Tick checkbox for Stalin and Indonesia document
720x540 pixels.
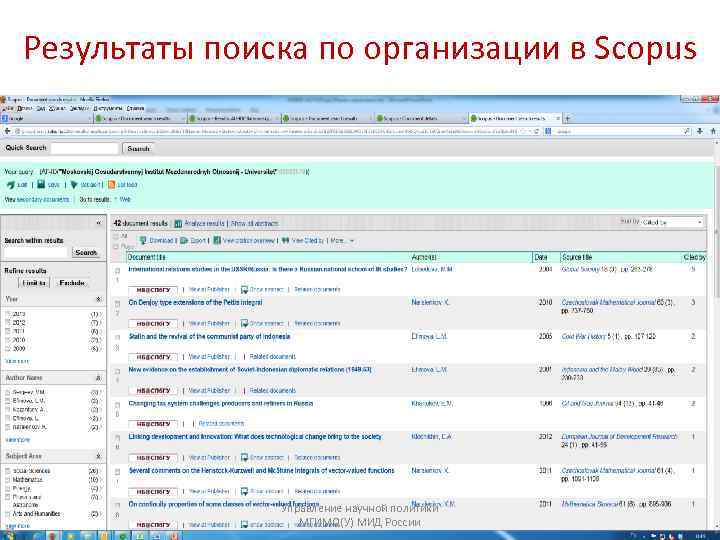pyautogui.click(x=117, y=338)
